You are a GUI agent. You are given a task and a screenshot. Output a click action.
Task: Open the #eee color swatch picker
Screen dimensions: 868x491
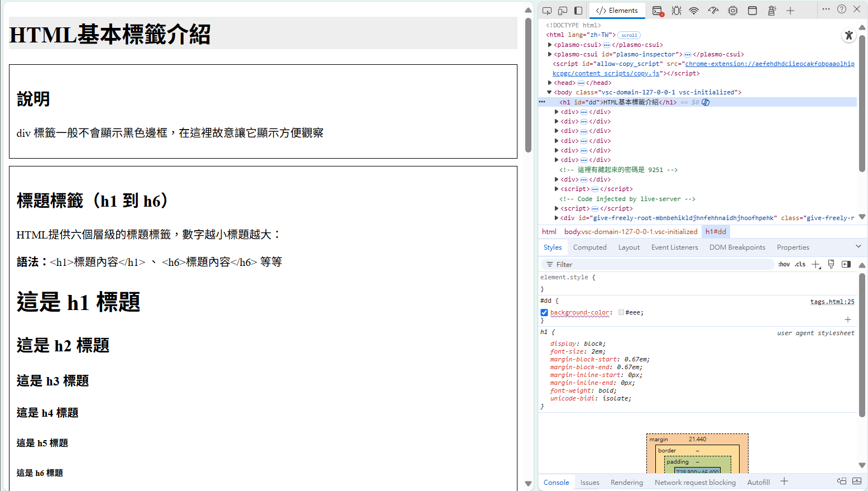click(x=621, y=312)
